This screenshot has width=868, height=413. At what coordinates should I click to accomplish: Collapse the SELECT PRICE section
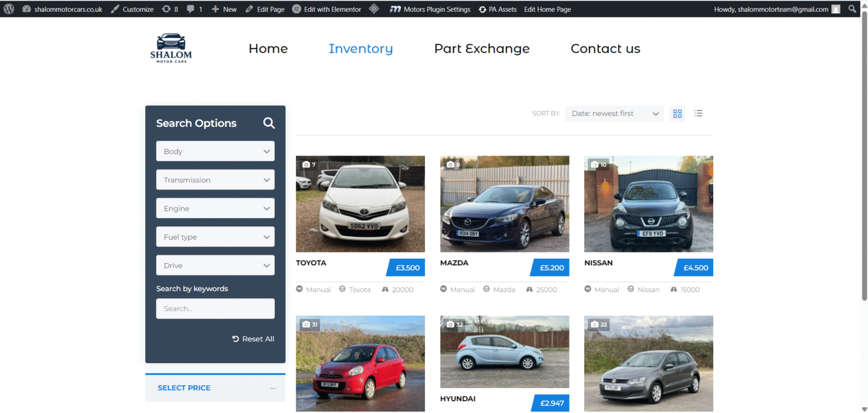(272, 388)
